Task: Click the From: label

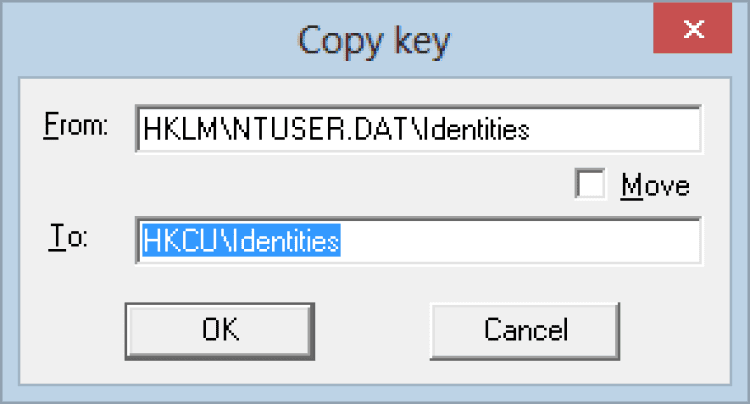Action: coord(74,127)
